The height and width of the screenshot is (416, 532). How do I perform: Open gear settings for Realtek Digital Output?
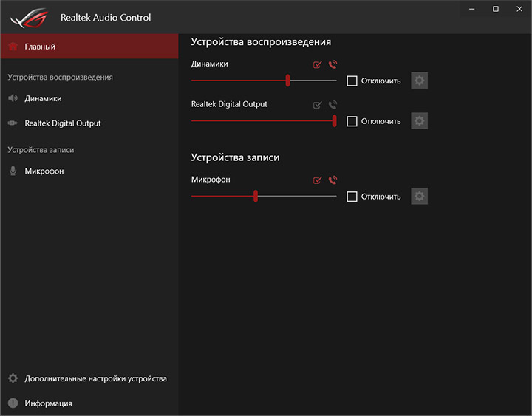tap(420, 121)
